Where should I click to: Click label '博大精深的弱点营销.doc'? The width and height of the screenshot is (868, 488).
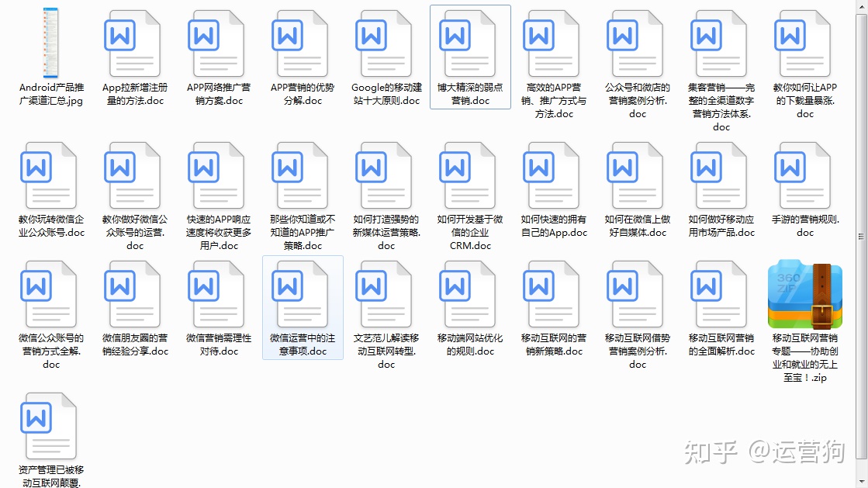[470, 94]
